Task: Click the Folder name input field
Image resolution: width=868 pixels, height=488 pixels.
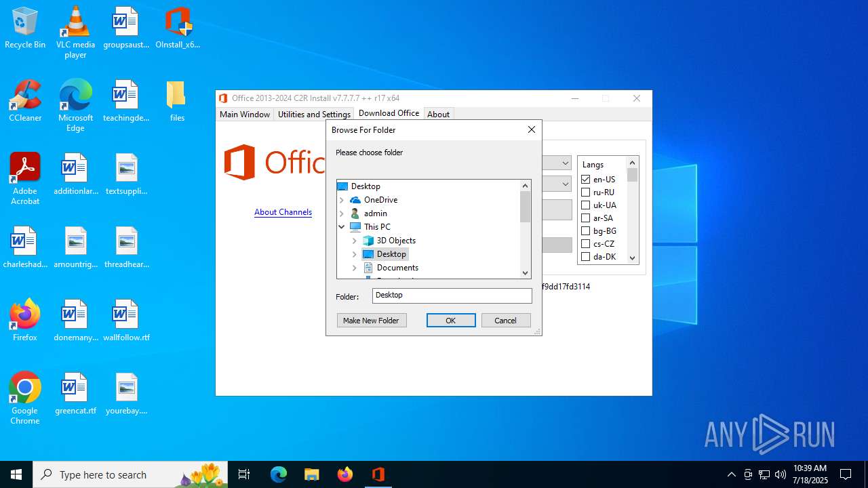Action: (452, 296)
